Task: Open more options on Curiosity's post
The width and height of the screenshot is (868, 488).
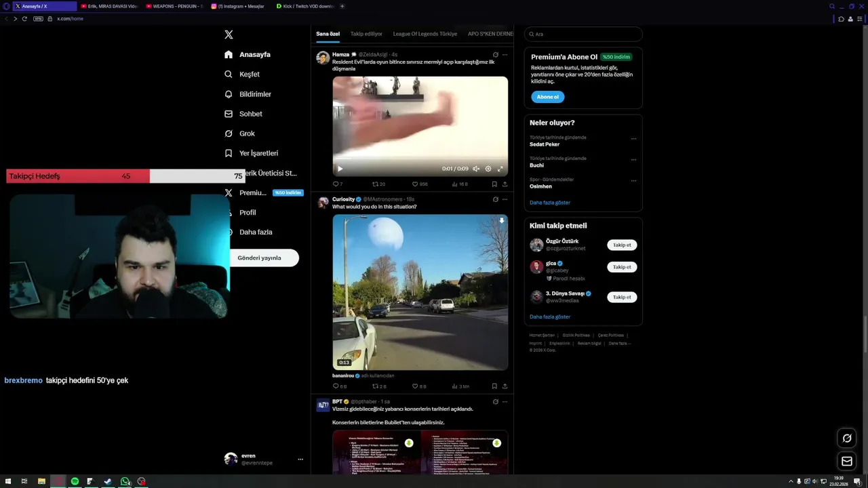Action: pos(505,199)
